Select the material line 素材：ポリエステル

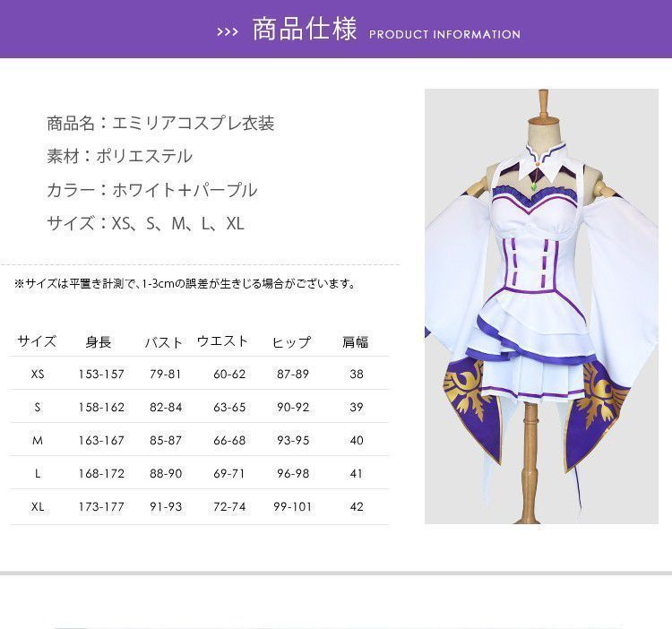click(119, 157)
